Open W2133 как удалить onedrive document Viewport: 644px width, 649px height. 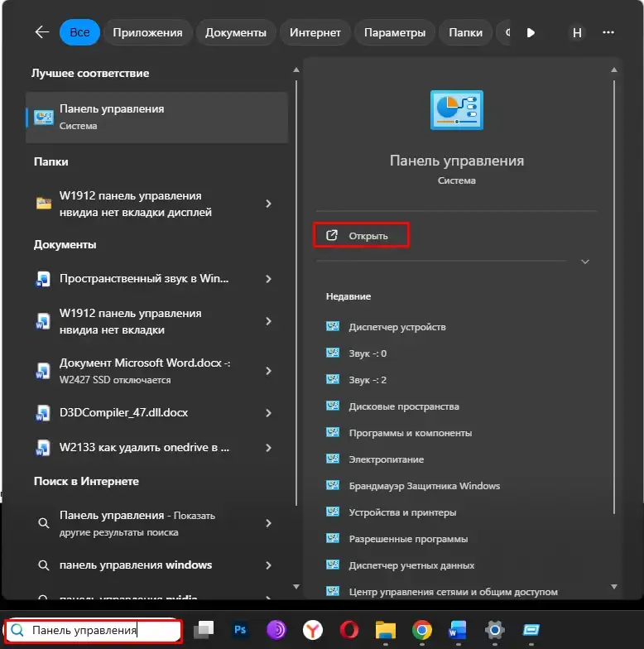click(x=144, y=448)
